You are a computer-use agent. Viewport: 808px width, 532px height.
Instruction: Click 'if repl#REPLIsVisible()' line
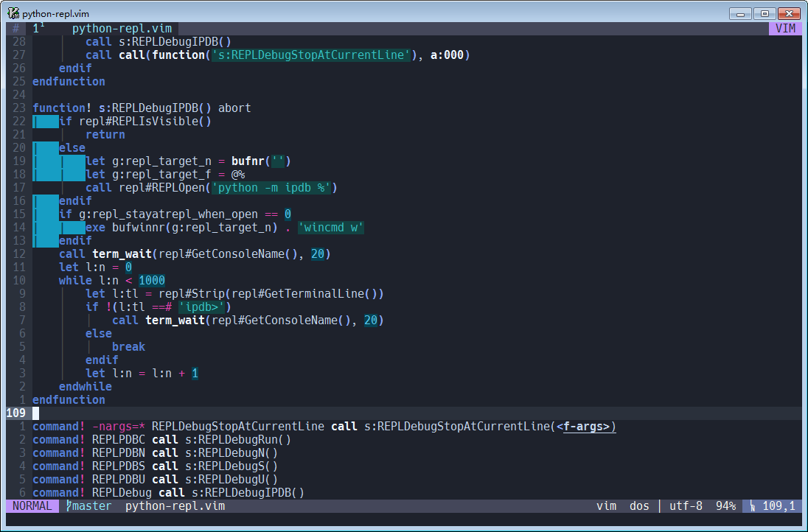(x=135, y=121)
